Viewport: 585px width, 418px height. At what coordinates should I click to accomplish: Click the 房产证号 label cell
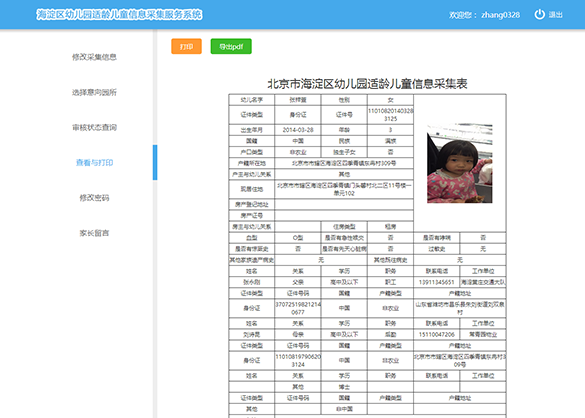(x=251, y=215)
